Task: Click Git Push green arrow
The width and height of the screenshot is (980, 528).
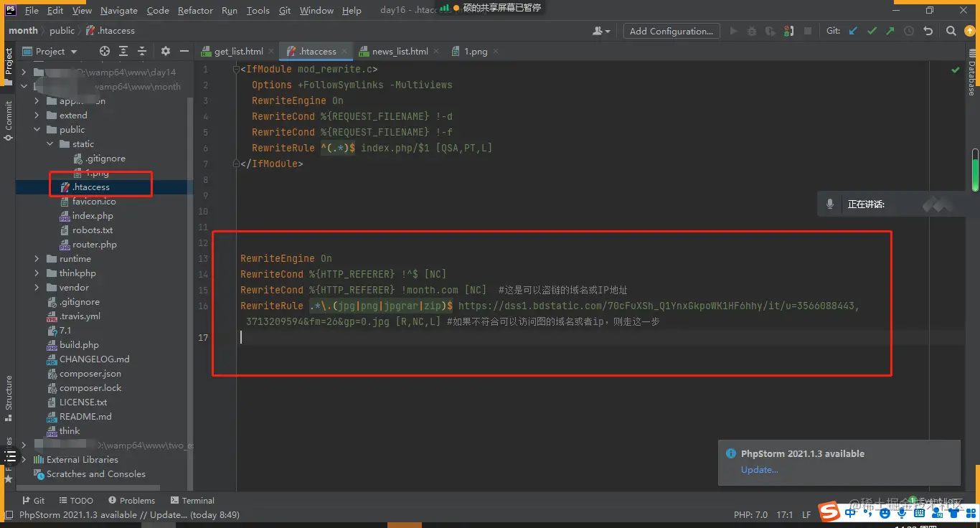Action: click(x=890, y=31)
